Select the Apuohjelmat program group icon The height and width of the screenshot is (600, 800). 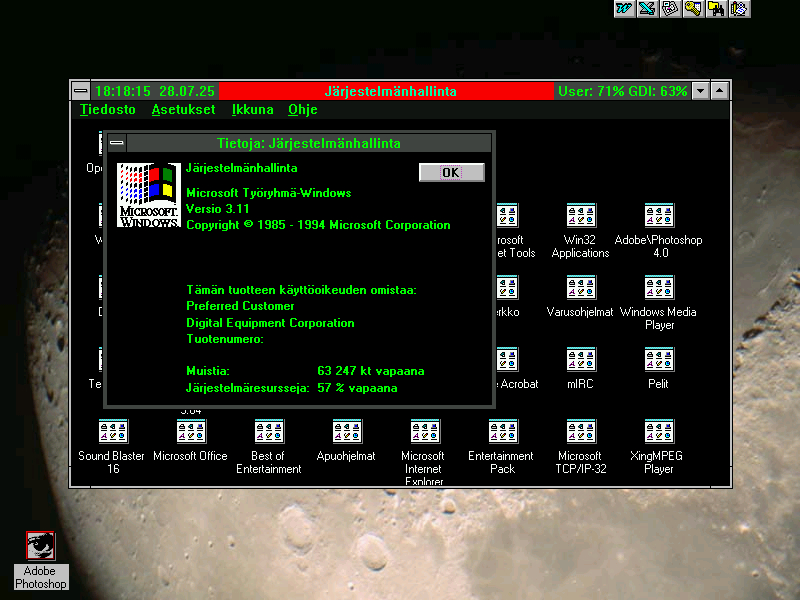pyautogui.click(x=346, y=432)
